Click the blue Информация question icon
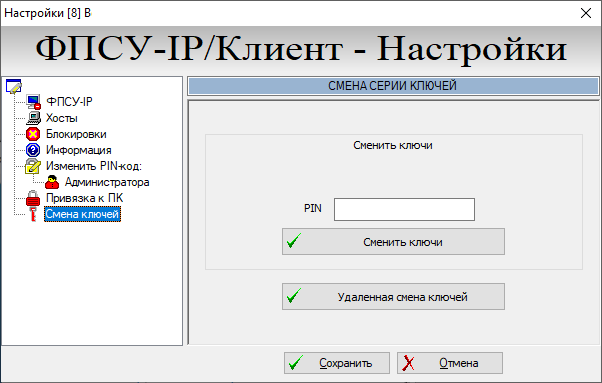Image resolution: width=602 pixels, height=383 pixels. (x=33, y=150)
